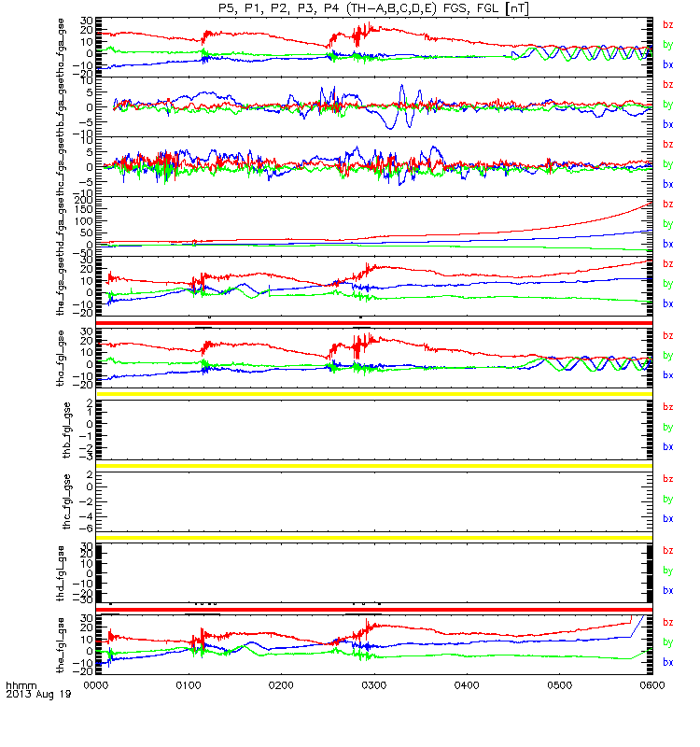Click by legend of the thc_fgl_gse panel
The width and height of the screenshot is (700, 747).
coord(667,500)
